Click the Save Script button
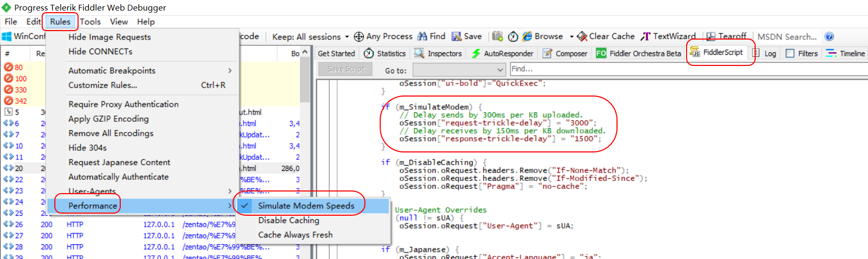 [x=346, y=69]
